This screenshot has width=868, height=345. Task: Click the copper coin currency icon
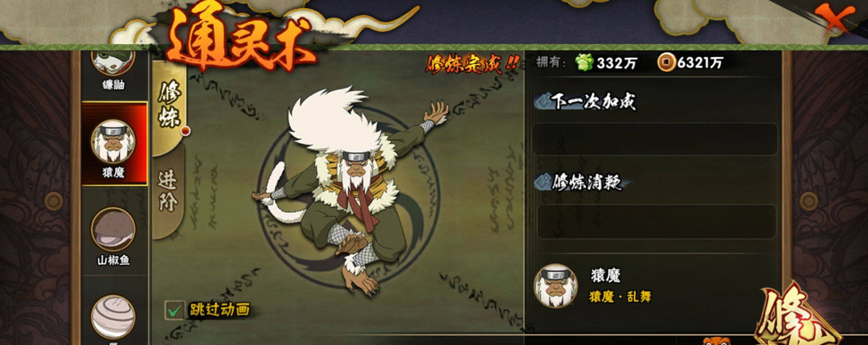(x=666, y=63)
